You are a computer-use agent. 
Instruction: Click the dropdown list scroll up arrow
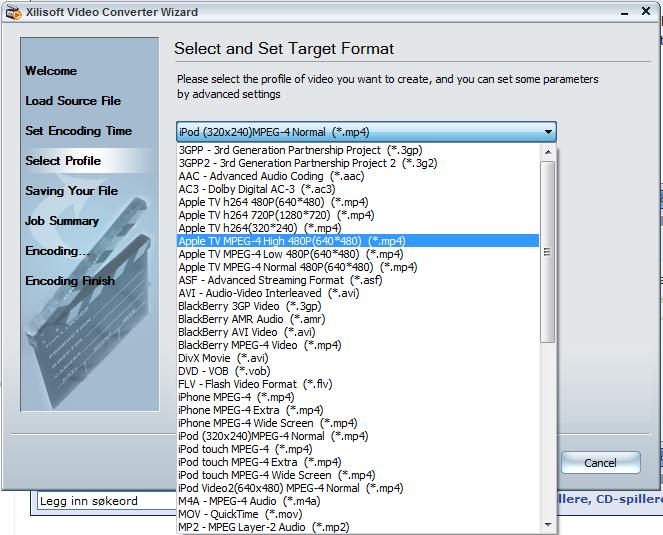click(548, 152)
